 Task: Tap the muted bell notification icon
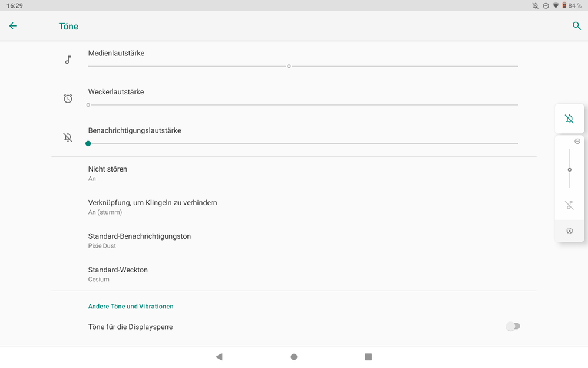point(68,137)
